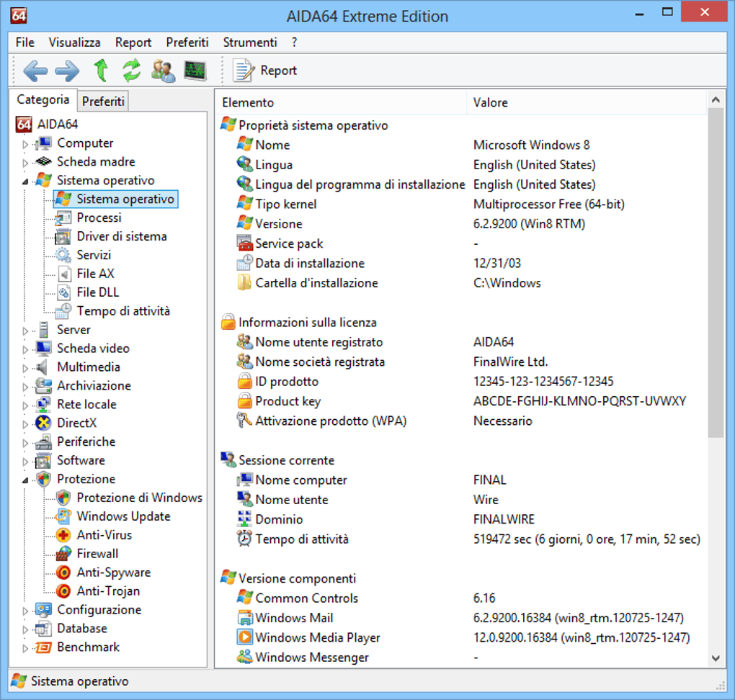The height and width of the screenshot is (700, 735).
Task: Select the File DLL icon
Action: coord(63,292)
